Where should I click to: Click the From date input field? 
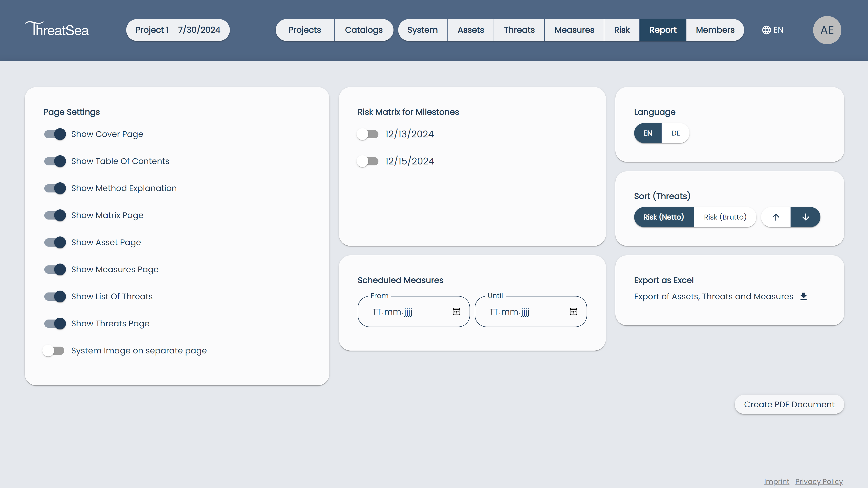[x=404, y=312]
